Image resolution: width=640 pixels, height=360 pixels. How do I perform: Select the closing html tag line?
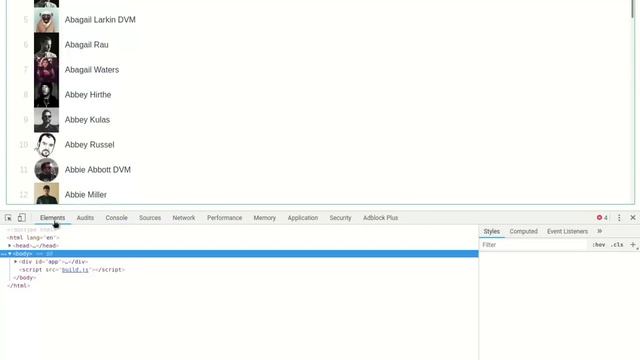pyautogui.click(x=18, y=286)
